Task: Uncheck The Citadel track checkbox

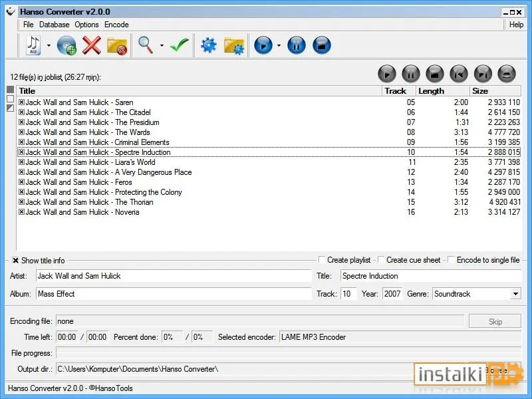Action: pos(22,112)
